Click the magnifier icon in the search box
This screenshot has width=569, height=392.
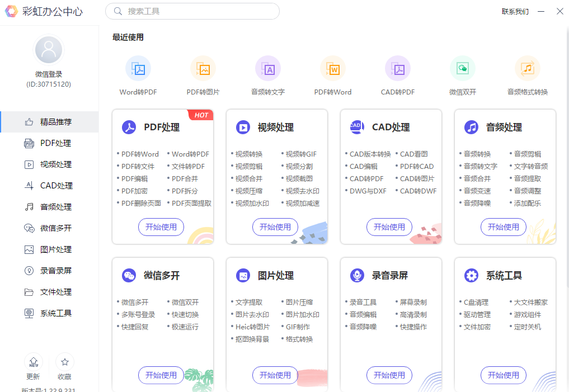(118, 11)
